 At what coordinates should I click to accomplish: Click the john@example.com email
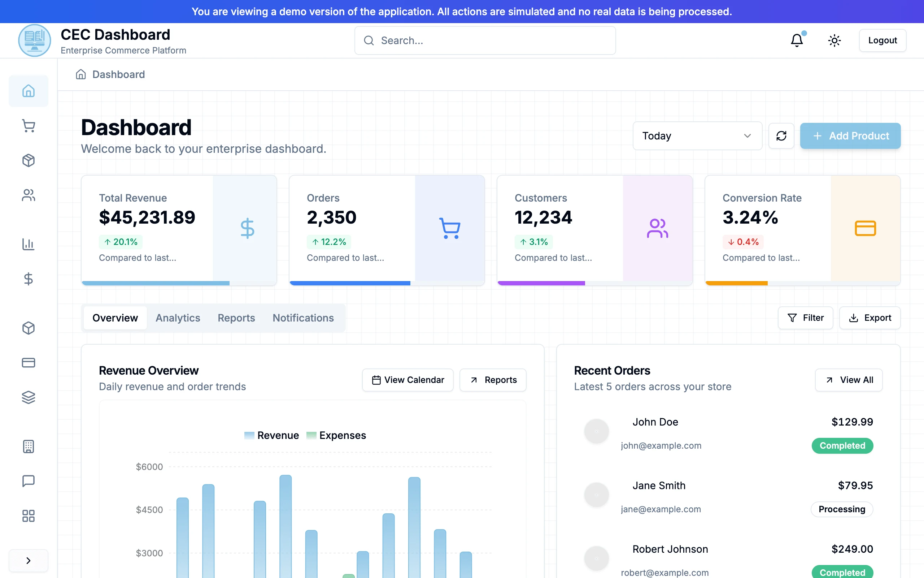[661, 445]
